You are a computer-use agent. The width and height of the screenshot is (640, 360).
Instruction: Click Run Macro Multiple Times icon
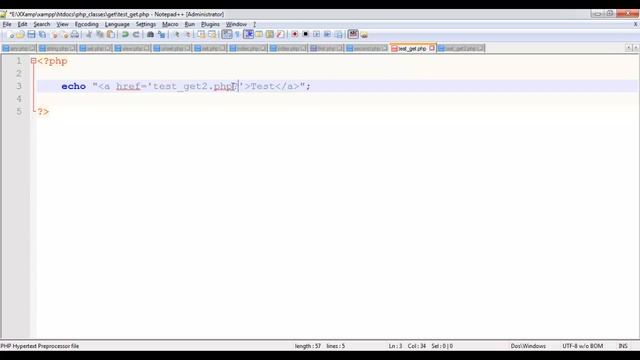pyautogui.click(x=327, y=35)
